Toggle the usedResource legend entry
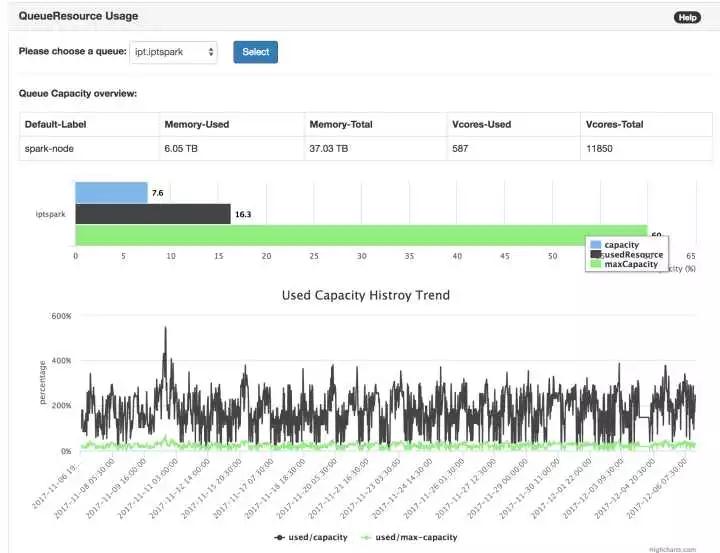Viewport: 720px width, 553px height. click(627, 254)
